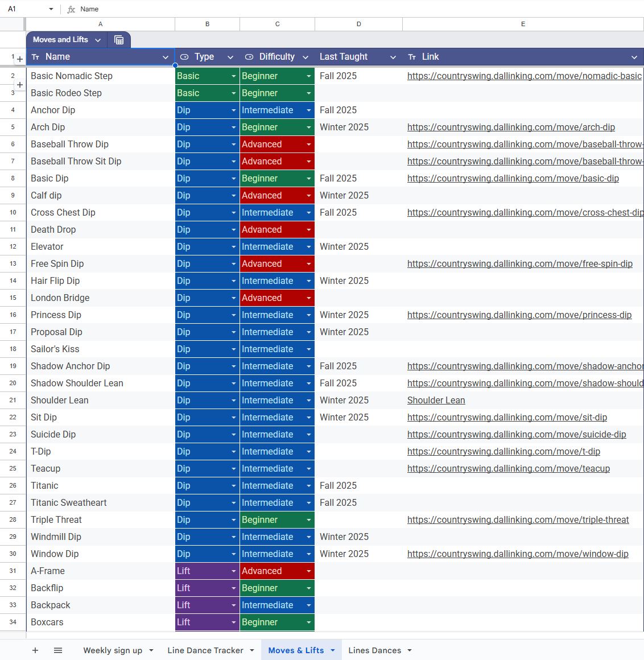Open the princess-dip move link
The height and width of the screenshot is (660, 644).
(x=519, y=315)
